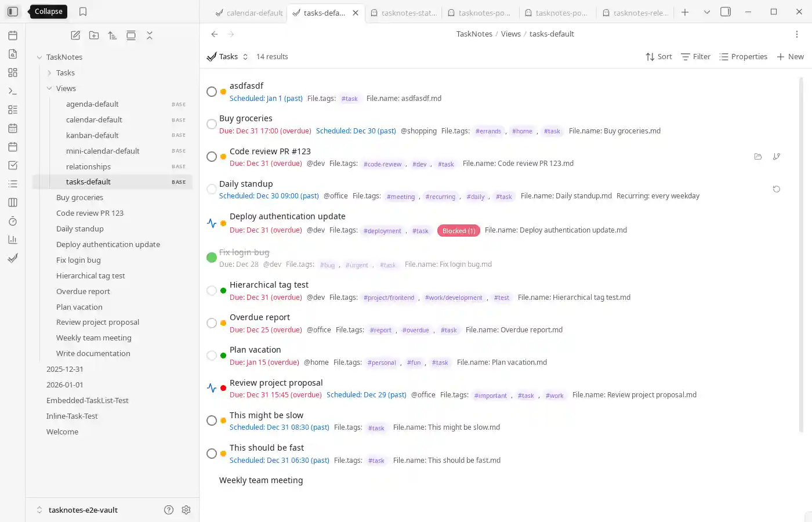Screen dimensions: 812x522
Task: Open the terminal ribbon icon
Action: click(x=13, y=90)
